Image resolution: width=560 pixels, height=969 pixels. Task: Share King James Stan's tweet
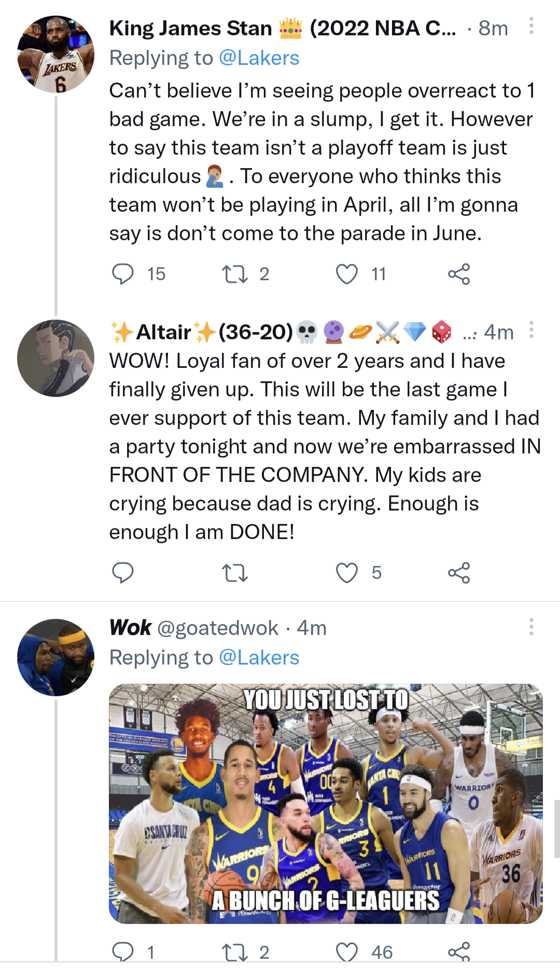point(459,274)
